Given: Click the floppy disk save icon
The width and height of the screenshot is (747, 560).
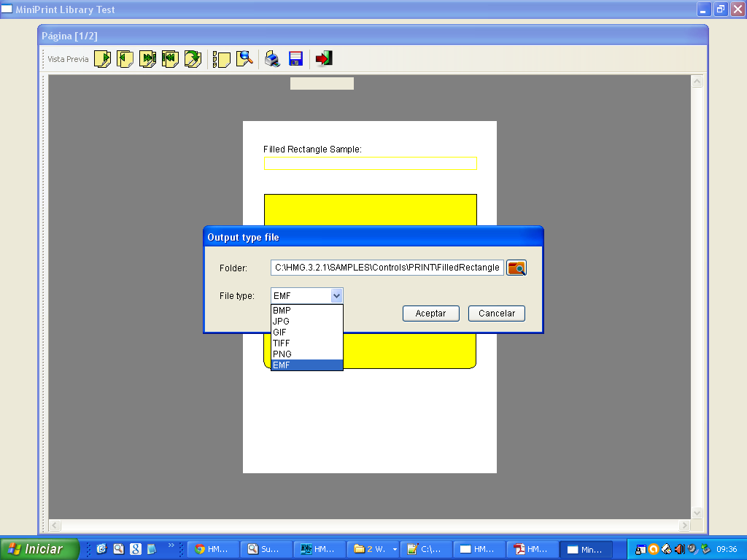Looking at the screenshot, I should click(295, 59).
